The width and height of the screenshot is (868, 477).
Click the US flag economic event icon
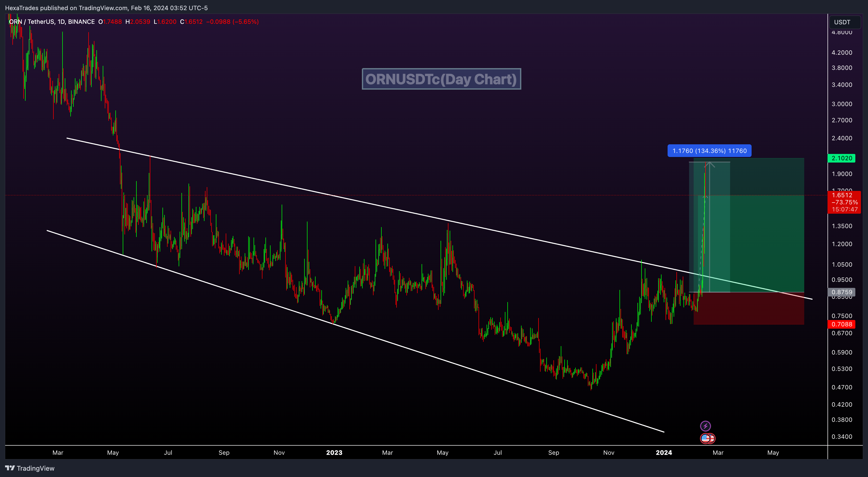tap(705, 438)
